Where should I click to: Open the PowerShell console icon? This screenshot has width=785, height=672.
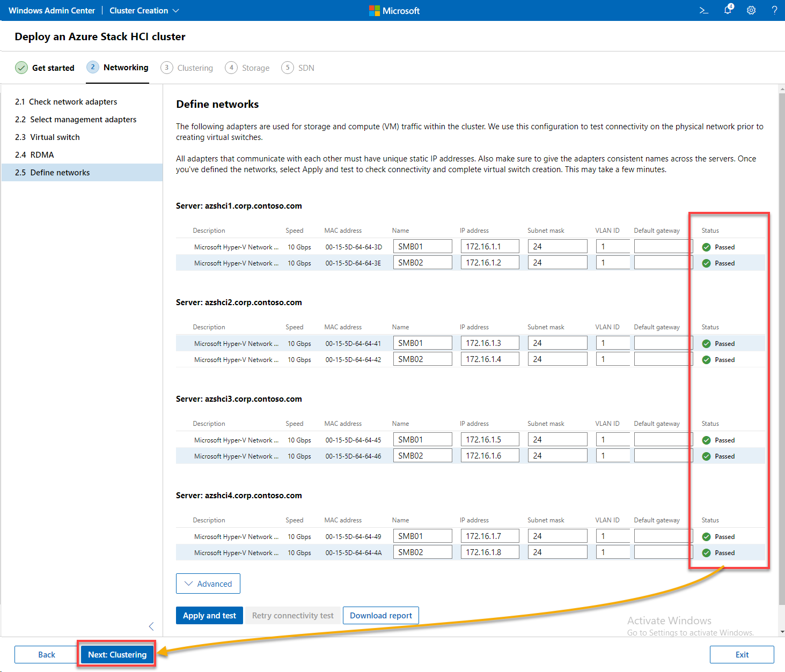[704, 10]
